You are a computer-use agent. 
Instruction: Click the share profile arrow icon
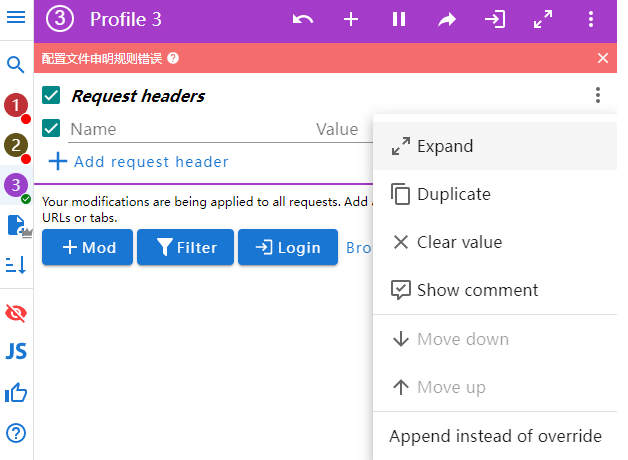click(447, 20)
